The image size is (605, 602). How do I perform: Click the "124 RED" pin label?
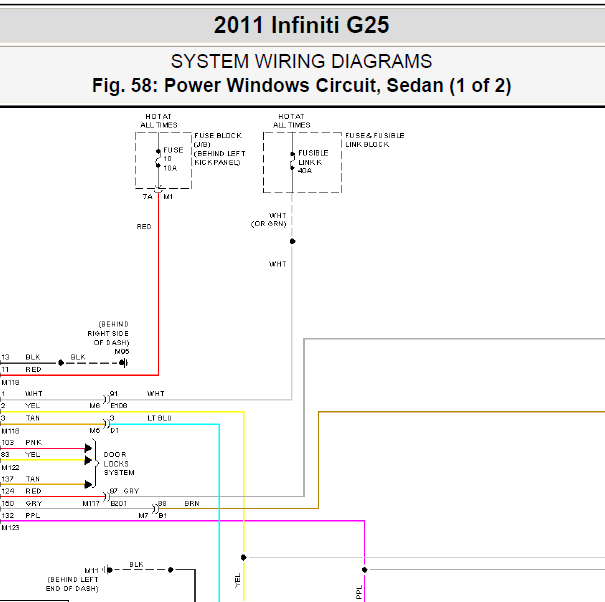pyautogui.click(x=21, y=491)
